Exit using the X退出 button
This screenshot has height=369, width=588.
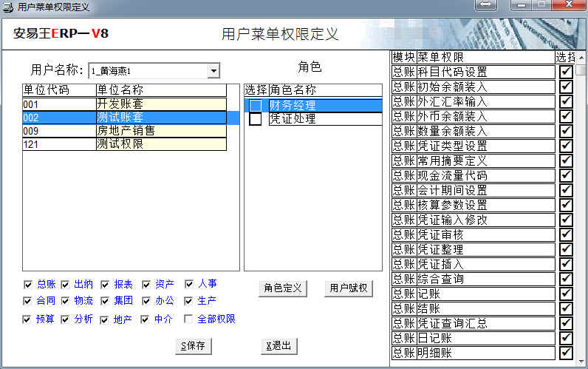click(x=278, y=345)
